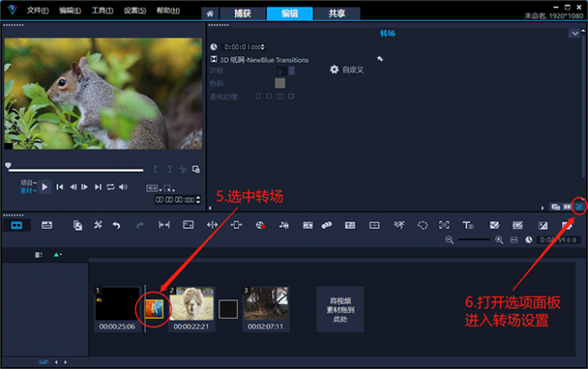Play the preview

(x=45, y=187)
